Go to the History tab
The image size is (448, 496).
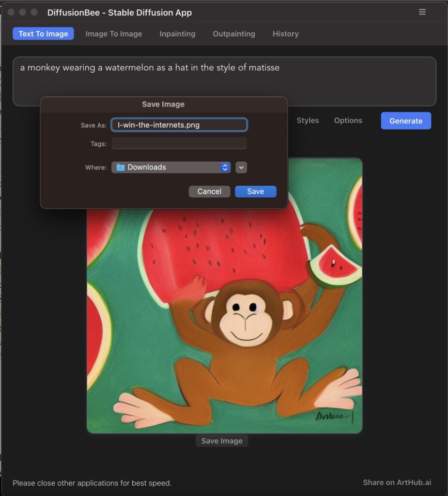tap(285, 34)
